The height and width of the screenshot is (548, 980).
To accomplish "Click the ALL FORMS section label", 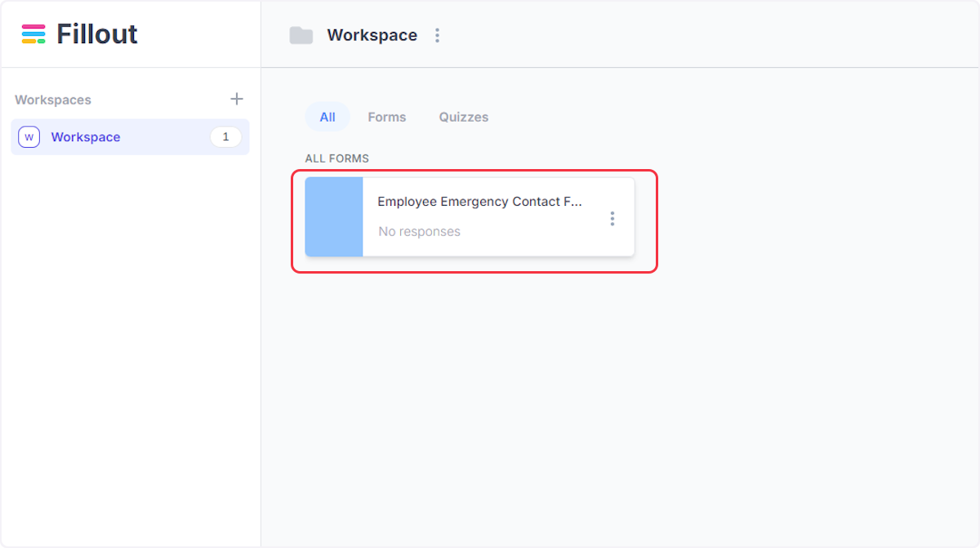I will click(337, 158).
